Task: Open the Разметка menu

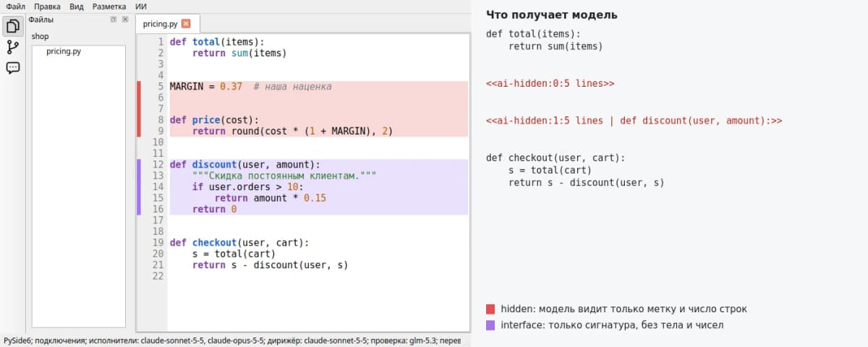Action: (x=109, y=6)
